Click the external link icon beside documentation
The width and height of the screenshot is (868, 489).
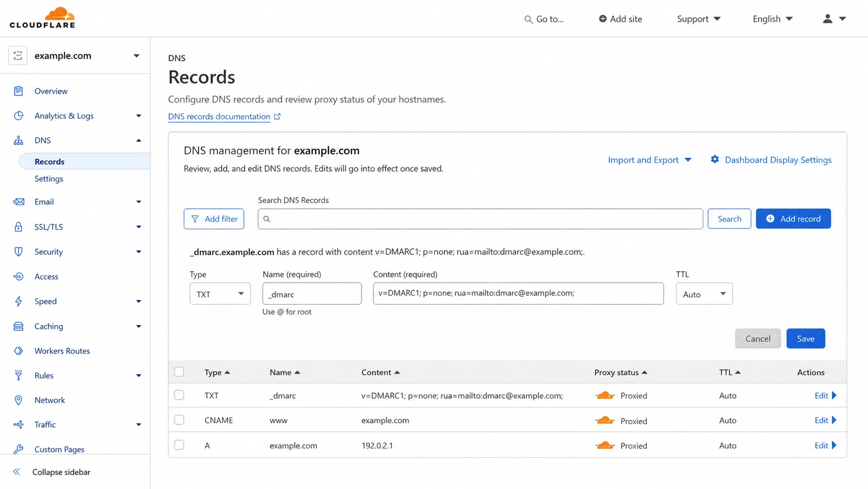pos(277,116)
